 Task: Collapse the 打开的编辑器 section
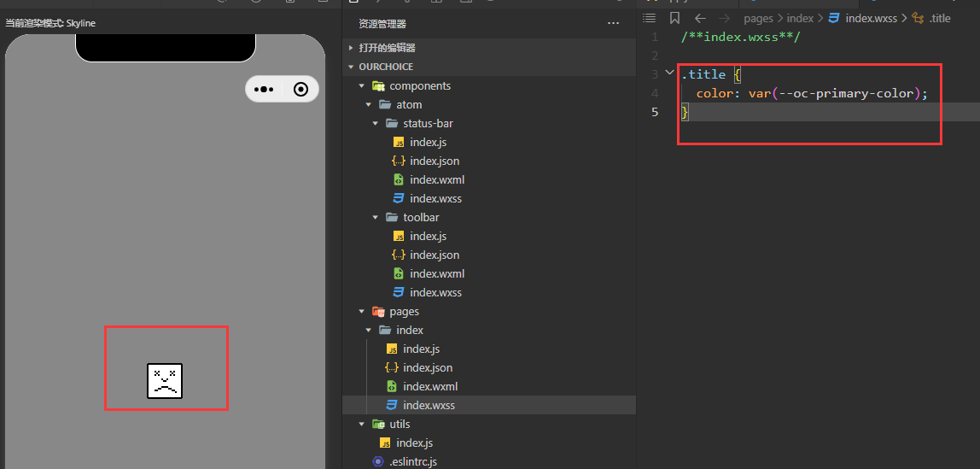(x=350, y=48)
